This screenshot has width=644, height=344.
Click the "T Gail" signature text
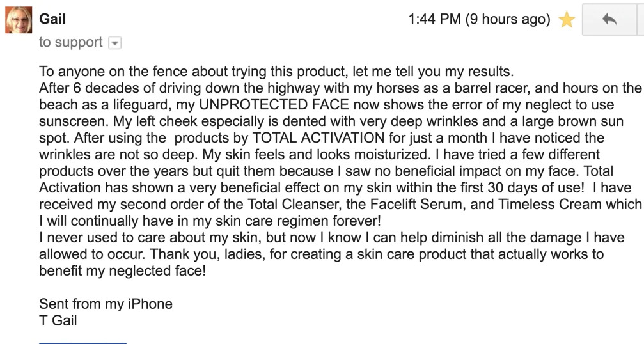tap(58, 320)
